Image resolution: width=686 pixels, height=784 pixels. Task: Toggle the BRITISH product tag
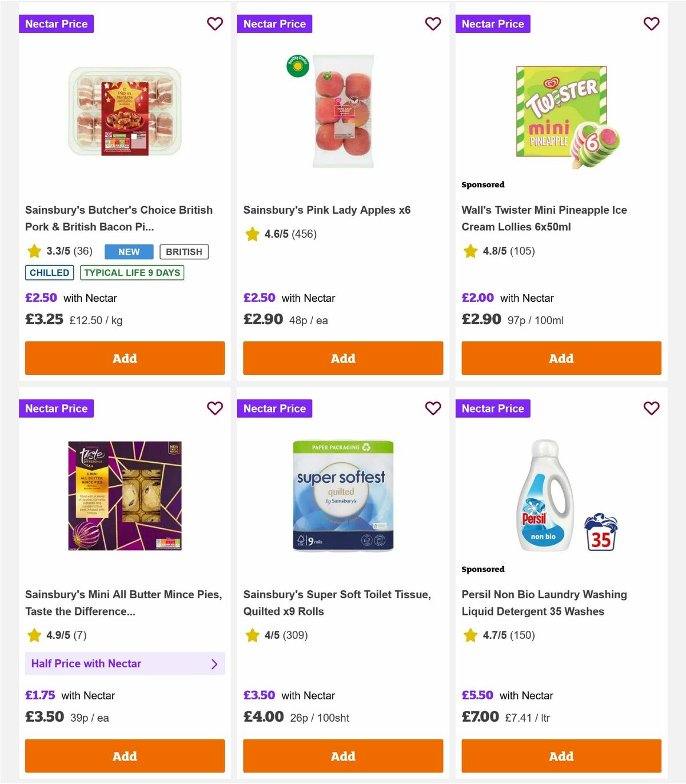pos(184,251)
